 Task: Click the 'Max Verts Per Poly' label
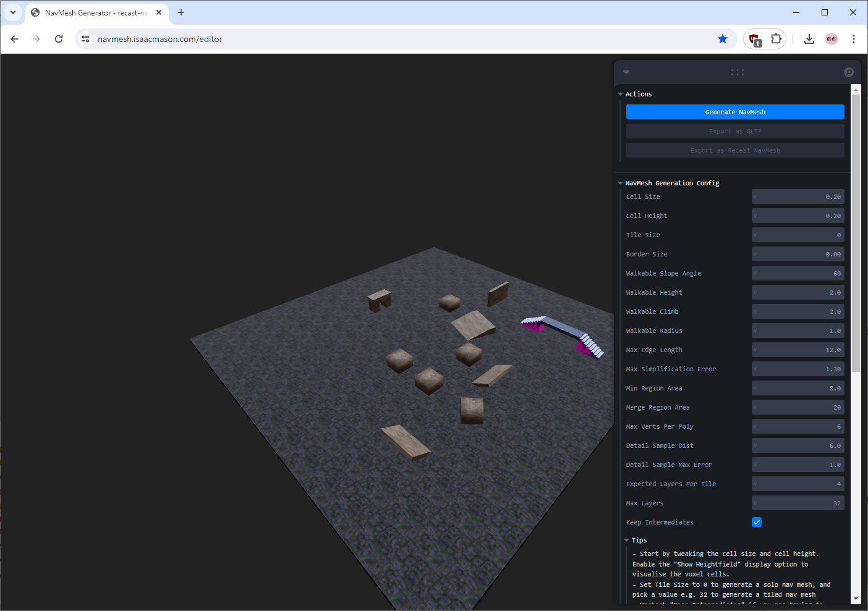[x=660, y=426]
